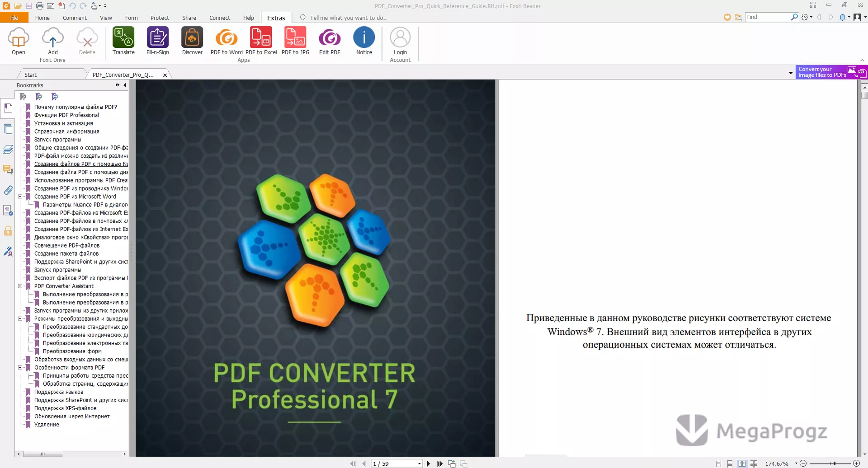
Task: Toggle single page view in status bar
Action: pos(718,463)
